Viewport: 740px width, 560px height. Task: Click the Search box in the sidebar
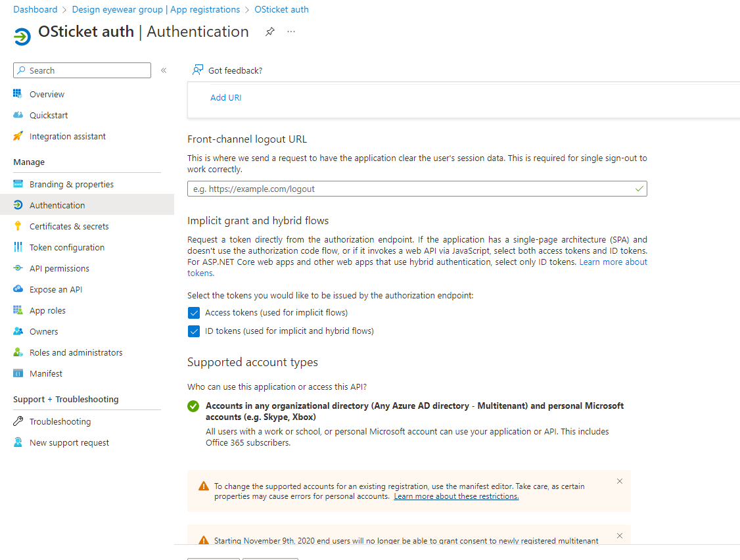pos(82,70)
